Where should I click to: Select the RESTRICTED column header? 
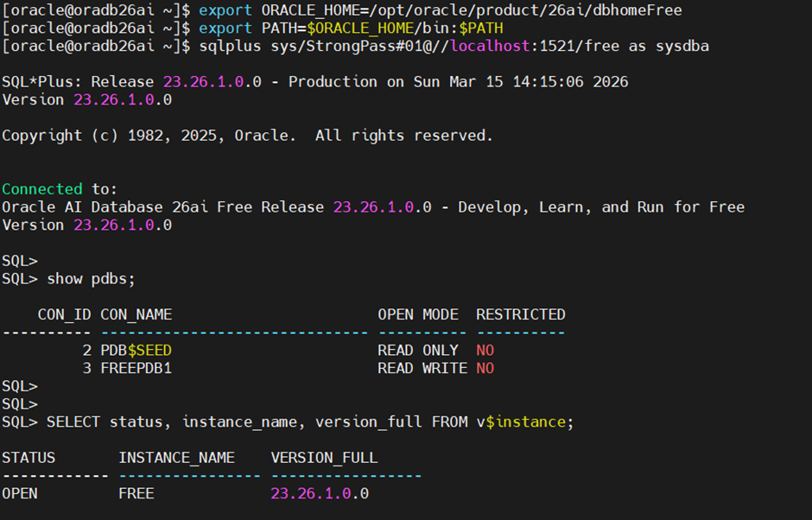point(520,314)
